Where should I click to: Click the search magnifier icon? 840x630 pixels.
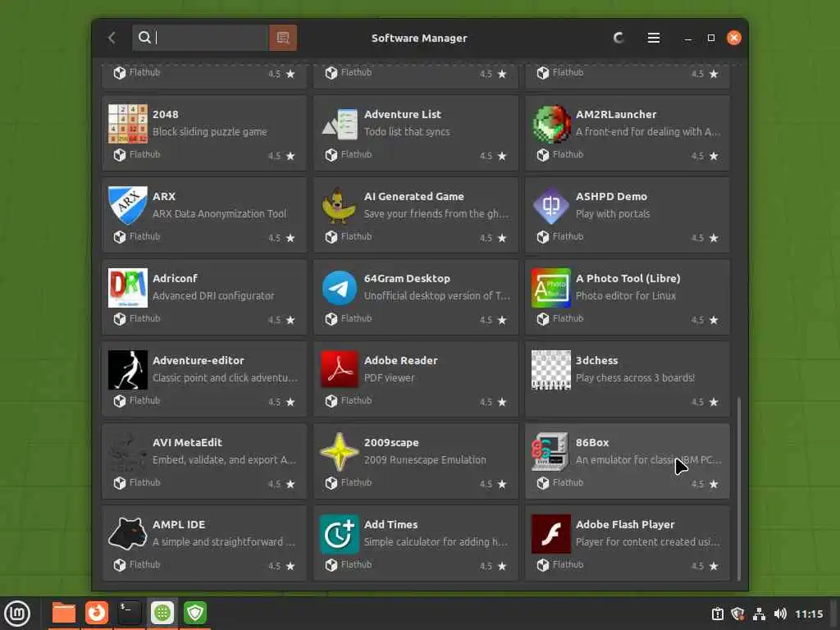144,38
